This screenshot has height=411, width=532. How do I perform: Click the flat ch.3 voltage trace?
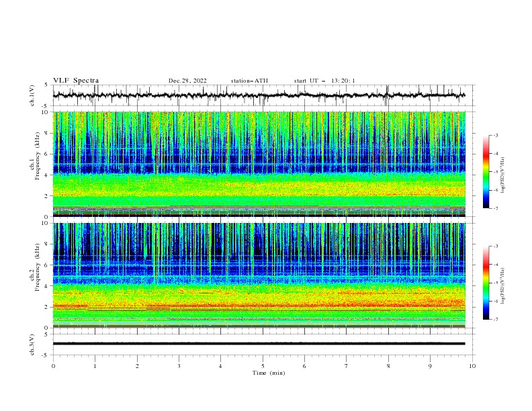[x=259, y=344]
